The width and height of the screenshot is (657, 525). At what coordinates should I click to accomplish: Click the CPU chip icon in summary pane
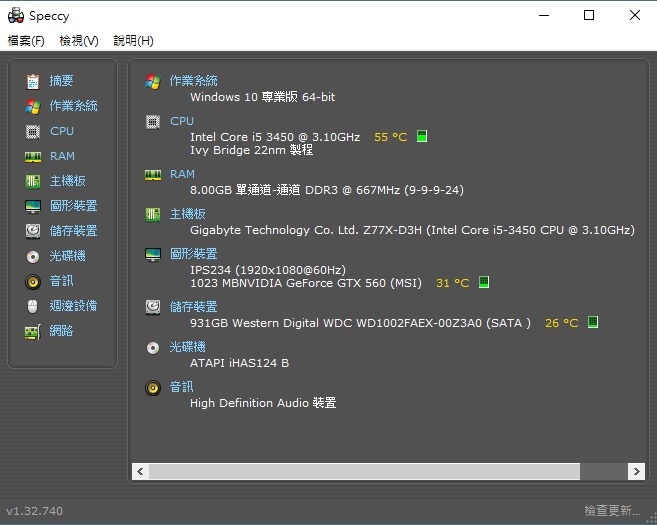pyautogui.click(x=153, y=122)
